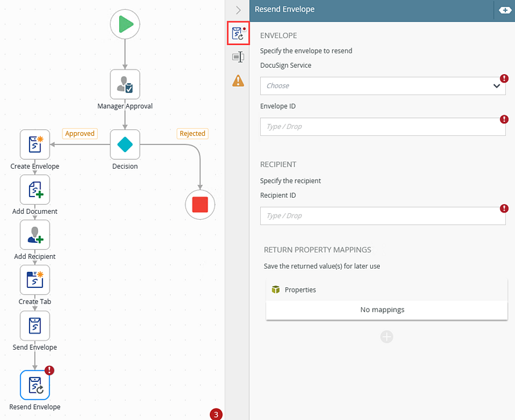Select the Create Envelope step

click(35, 145)
